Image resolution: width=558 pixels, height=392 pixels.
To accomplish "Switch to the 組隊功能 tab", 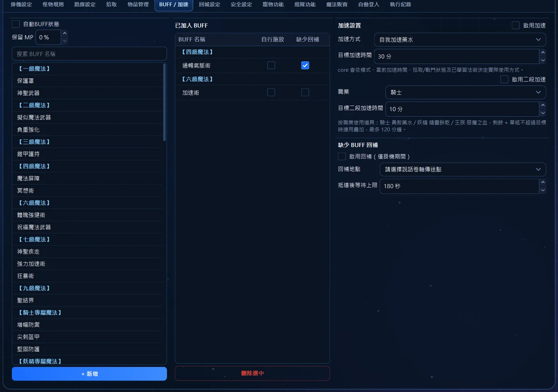I will [305, 4].
